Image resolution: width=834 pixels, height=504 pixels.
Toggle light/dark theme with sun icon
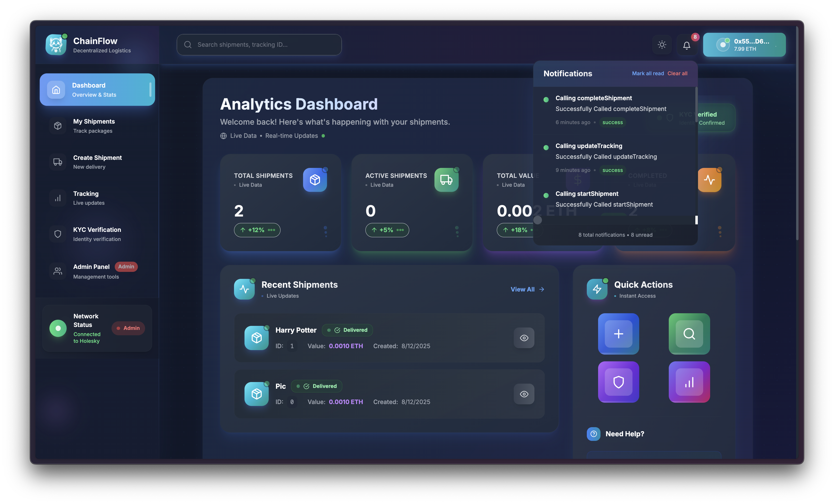pos(662,45)
